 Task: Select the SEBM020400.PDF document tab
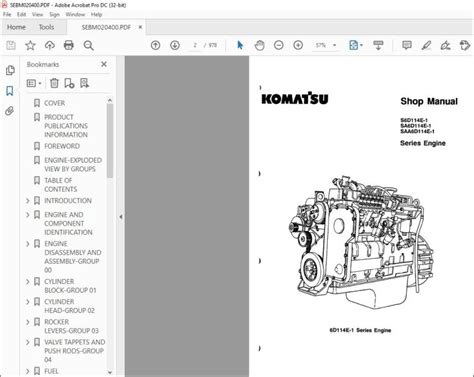coord(106,27)
